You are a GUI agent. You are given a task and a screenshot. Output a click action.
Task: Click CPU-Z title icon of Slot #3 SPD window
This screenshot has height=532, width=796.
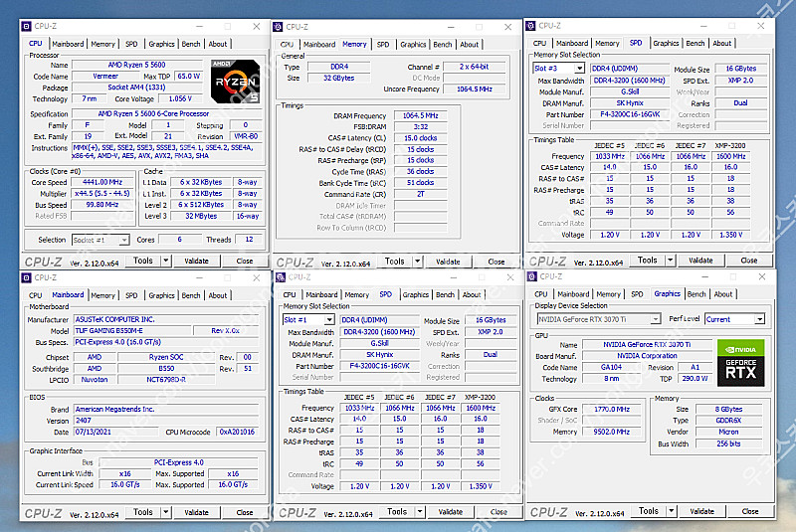(x=530, y=26)
